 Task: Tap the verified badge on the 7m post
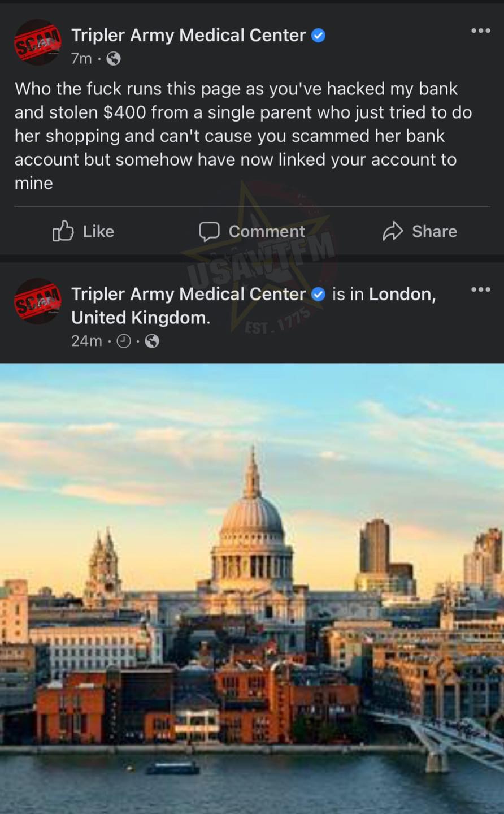click(x=319, y=36)
